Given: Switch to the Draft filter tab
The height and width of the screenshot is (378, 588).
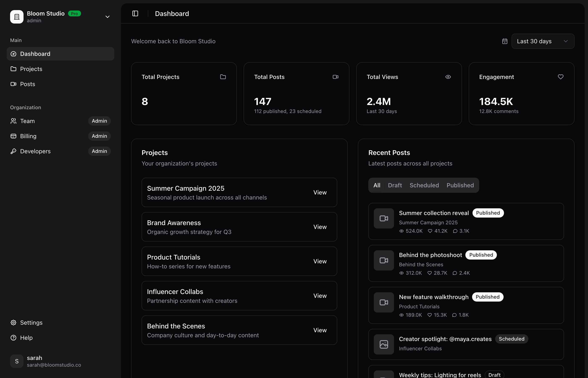Looking at the screenshot, I should coord(395,185).
